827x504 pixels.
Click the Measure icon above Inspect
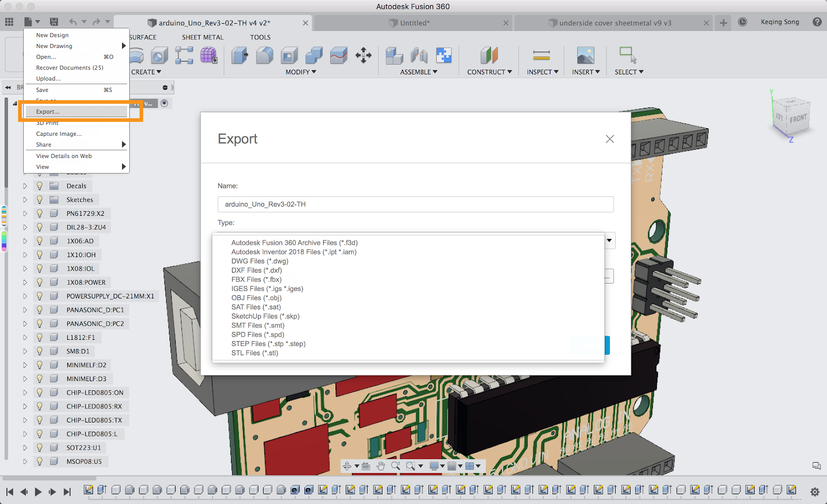[x=541, y=55]
